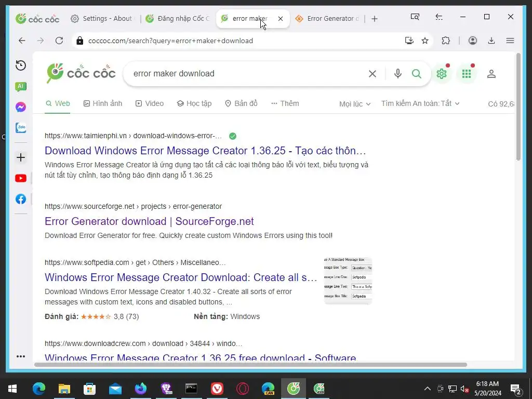Image resolution: width=532 pixels, height=399 pixels.
Task: Go back to the previous page
Action: coord(22,41)
